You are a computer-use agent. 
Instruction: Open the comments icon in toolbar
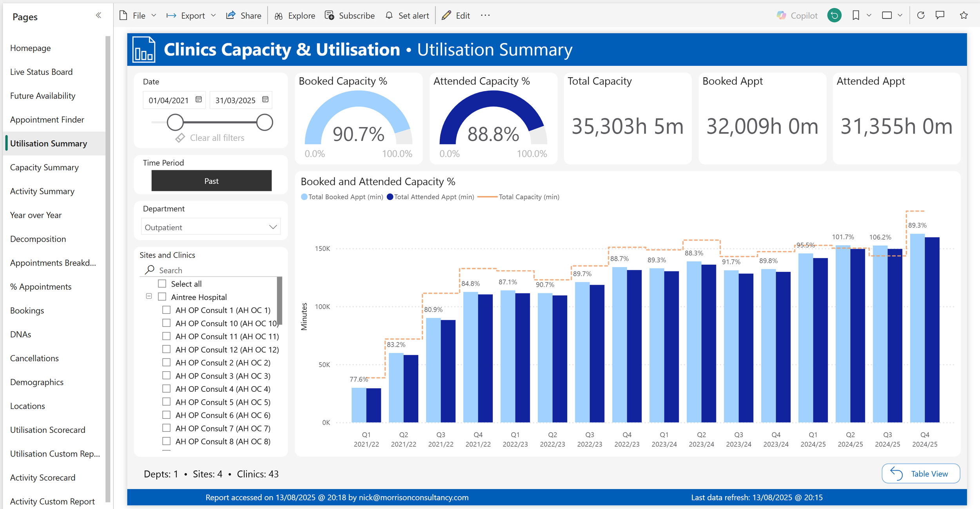click(940, 15)
